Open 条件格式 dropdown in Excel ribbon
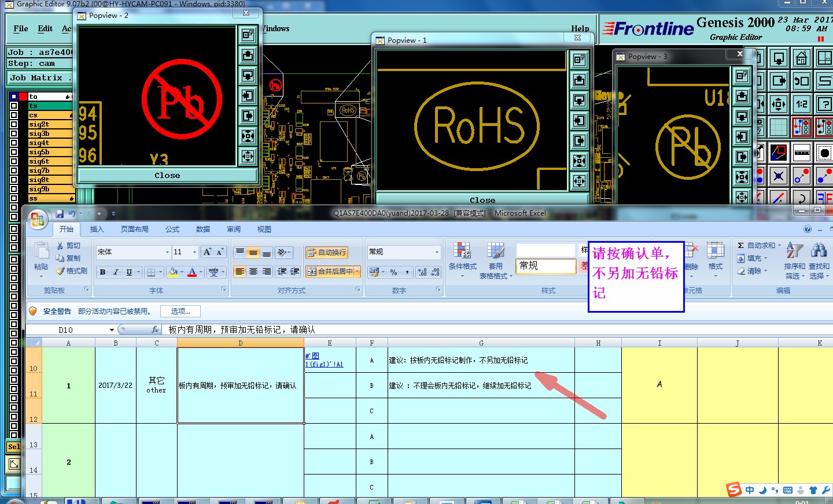The image size is (833, 504). coord(462,261)
